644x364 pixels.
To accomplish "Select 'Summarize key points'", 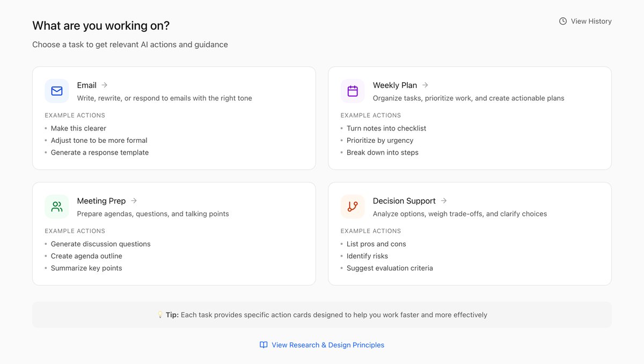I will [86, 268].
